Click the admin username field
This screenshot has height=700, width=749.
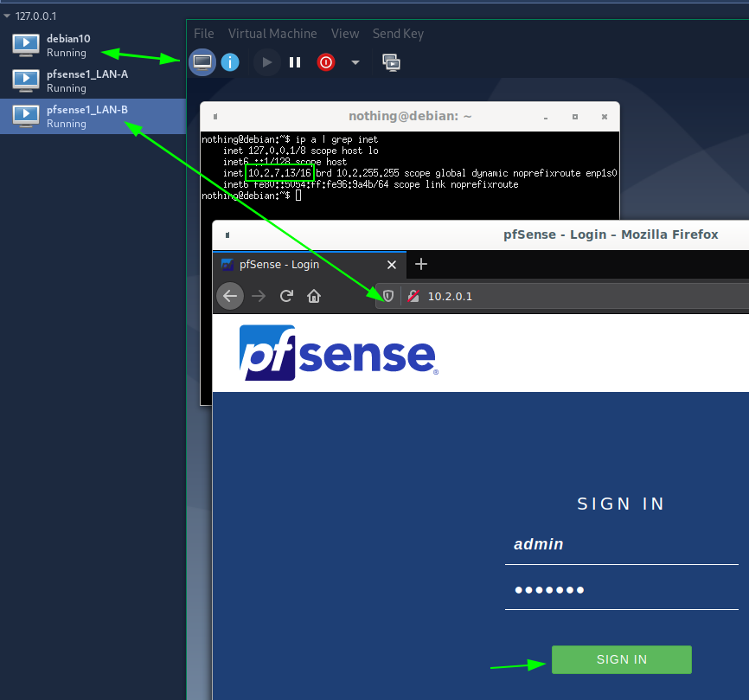[622, 545]
